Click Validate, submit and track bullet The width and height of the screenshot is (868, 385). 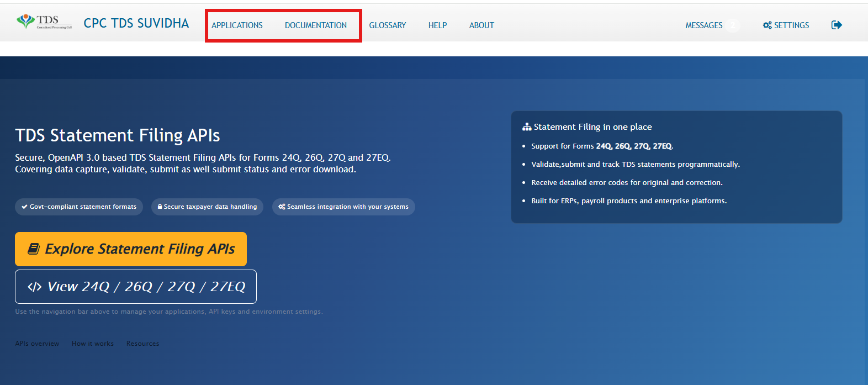(636, 165)
